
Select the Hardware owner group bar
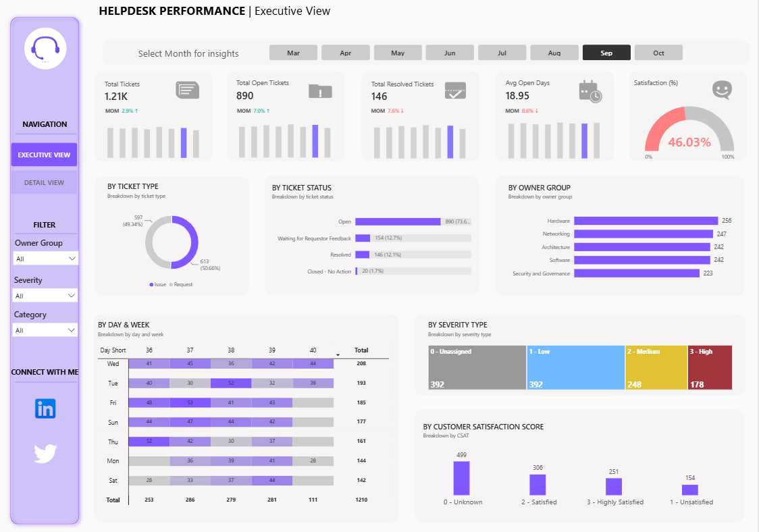646,221
